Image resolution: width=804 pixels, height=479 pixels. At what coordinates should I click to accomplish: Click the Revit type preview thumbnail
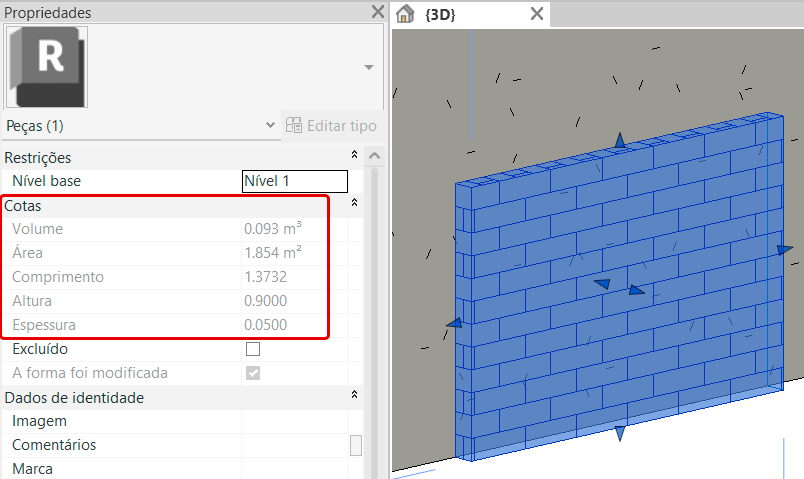(47, 67)
